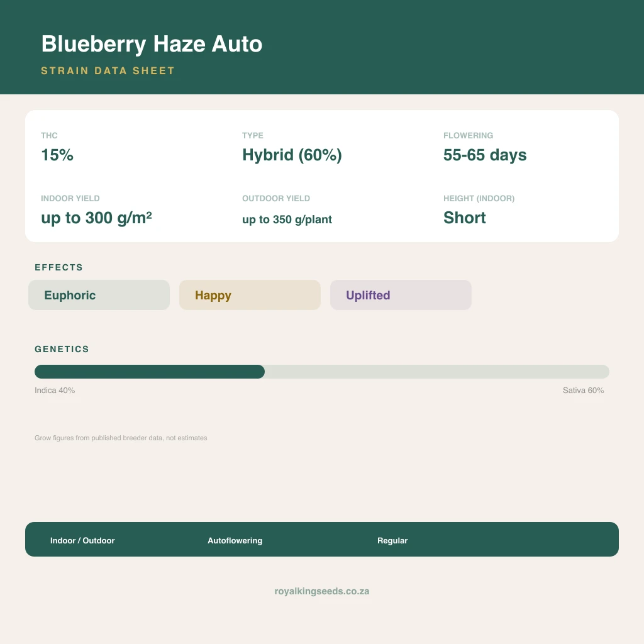
Task: Click the indoor yield 300 g/m² value
Action: pos(96,218)
